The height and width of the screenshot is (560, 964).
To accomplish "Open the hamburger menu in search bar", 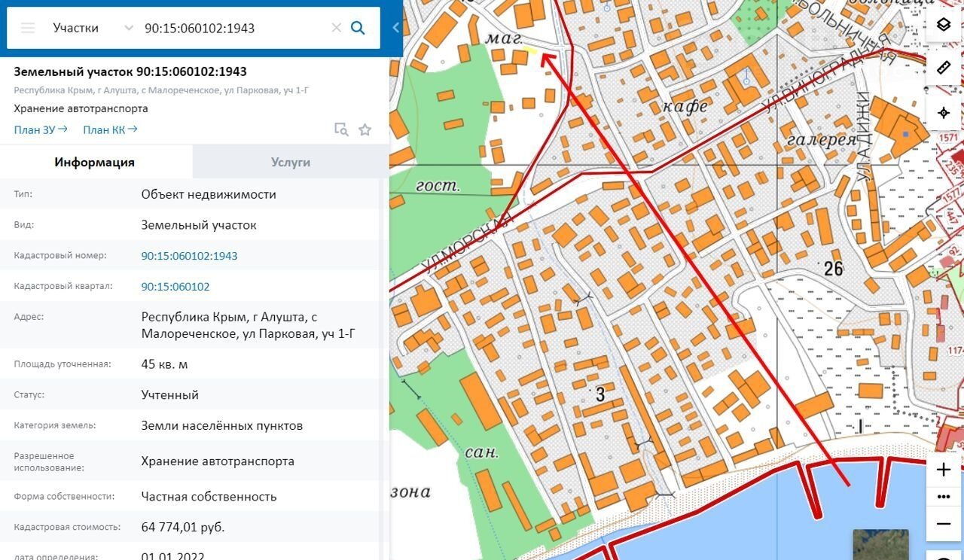I will (28, 28).
